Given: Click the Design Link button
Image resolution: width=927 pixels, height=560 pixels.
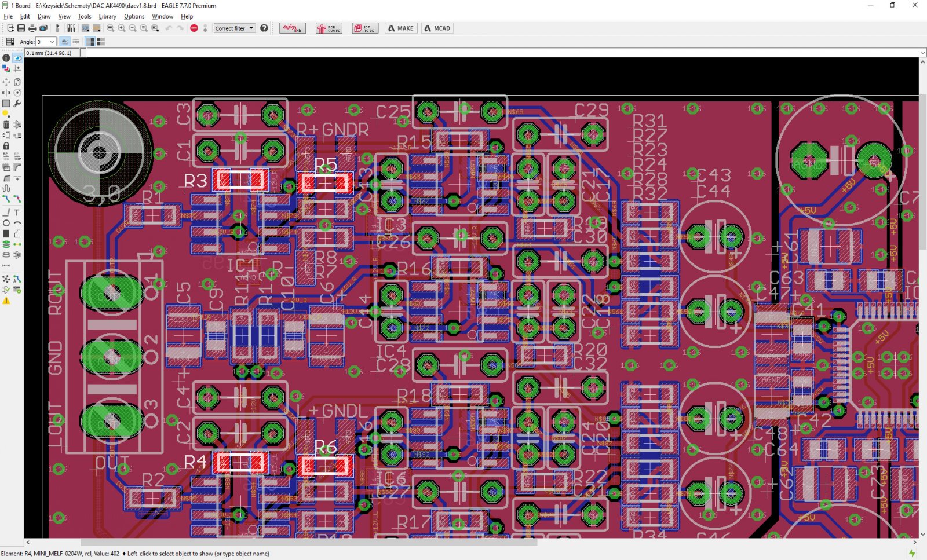Looking at the screenshot, I should tap(293, 28).
